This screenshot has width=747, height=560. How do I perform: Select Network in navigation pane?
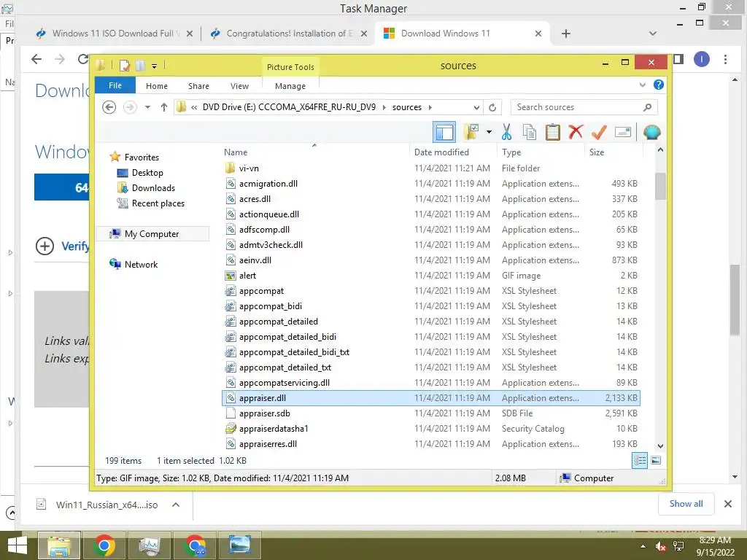click(x=141, y=264)
